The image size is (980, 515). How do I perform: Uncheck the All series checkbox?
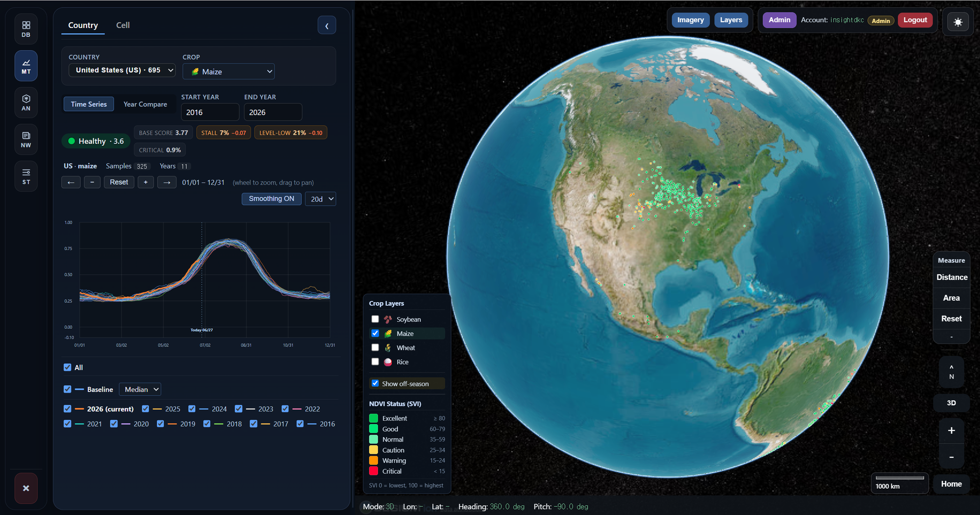68,368
